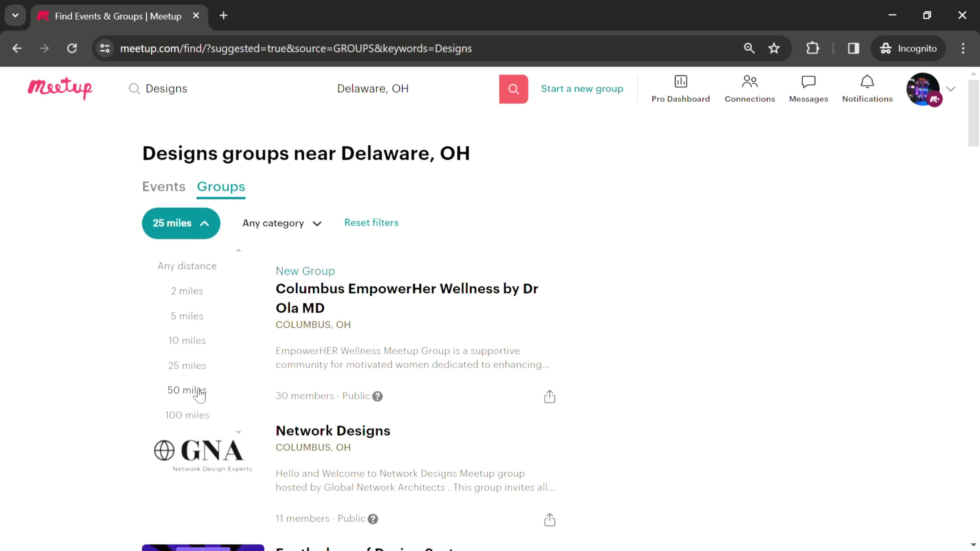
Task: Open Connections
Action: coord(750,89)
